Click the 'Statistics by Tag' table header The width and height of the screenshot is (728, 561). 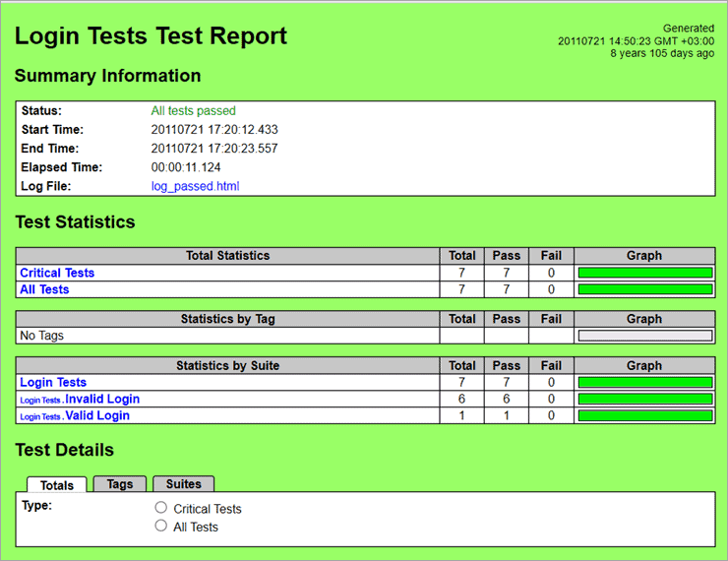coord(228,319)
